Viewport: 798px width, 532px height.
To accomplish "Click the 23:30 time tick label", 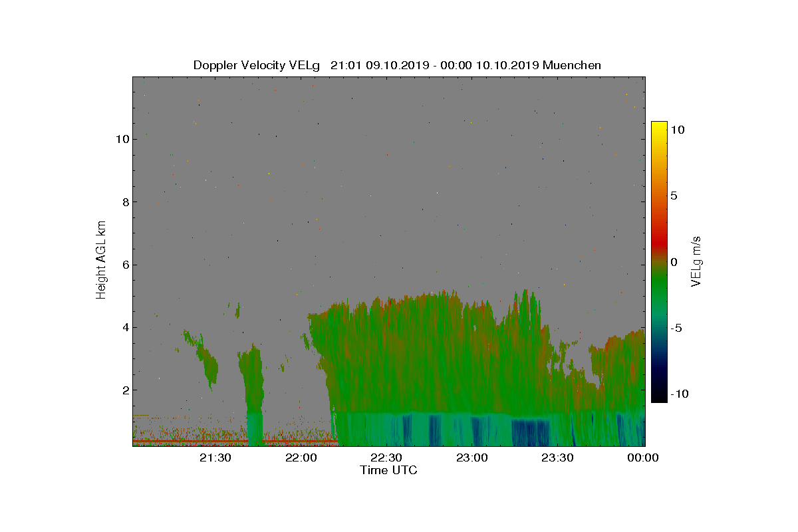I will pyautogui.click(x=557, y=458).
